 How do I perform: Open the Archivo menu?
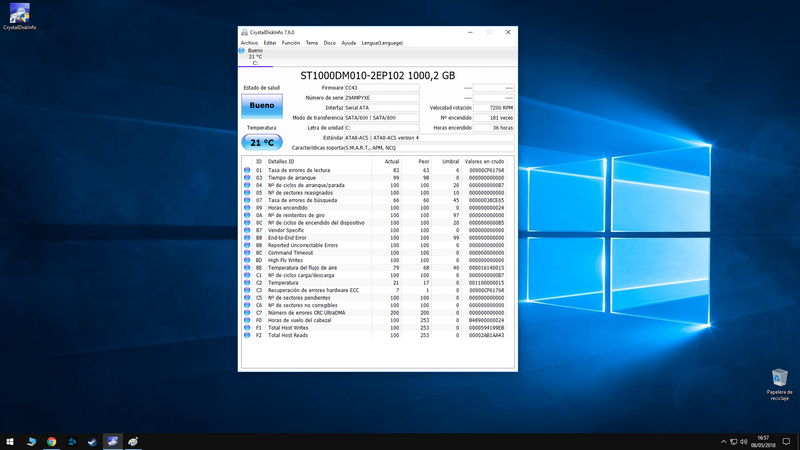(249, 43)
